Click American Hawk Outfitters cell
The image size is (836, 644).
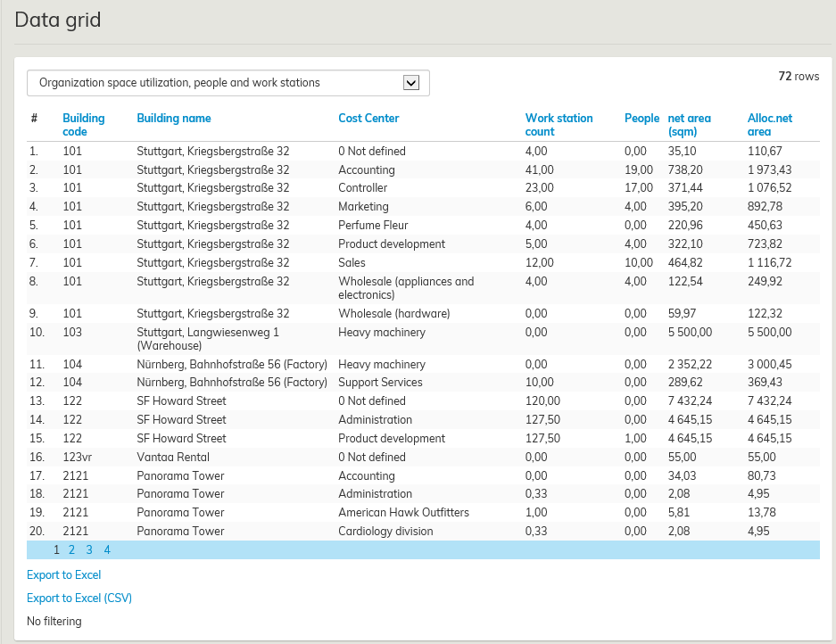pos(403,512)
